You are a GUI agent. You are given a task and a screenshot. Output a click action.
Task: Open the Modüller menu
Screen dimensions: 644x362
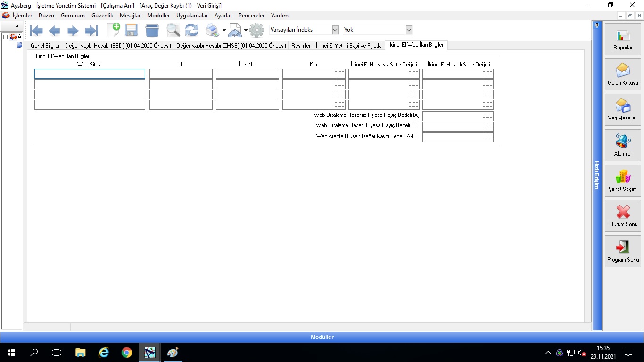(158, 16)
